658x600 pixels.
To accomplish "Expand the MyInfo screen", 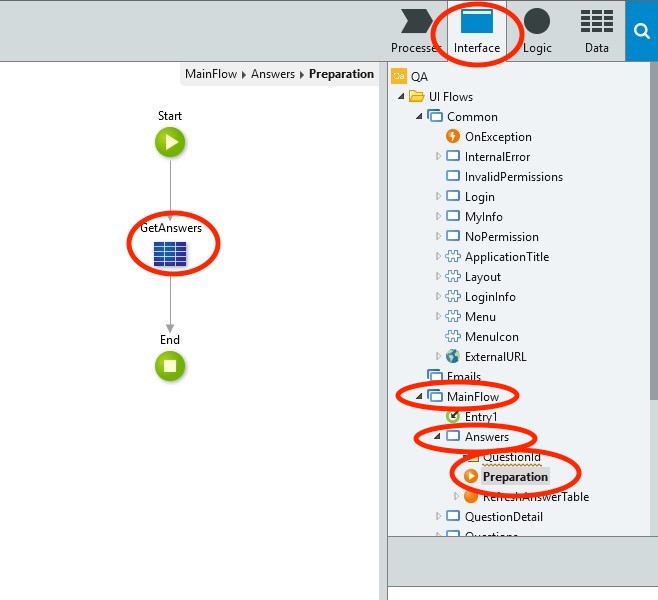I will [x=438, y=216].
